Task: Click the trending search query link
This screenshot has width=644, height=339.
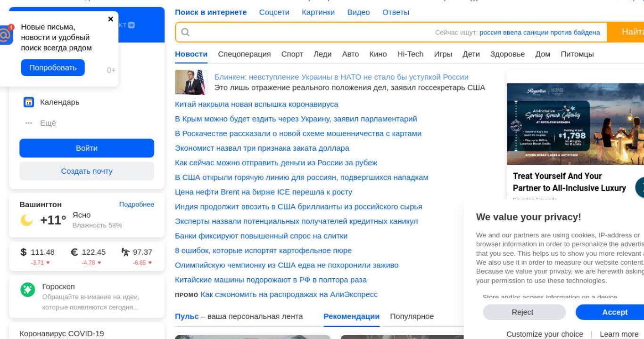Action: coord(540,32)
